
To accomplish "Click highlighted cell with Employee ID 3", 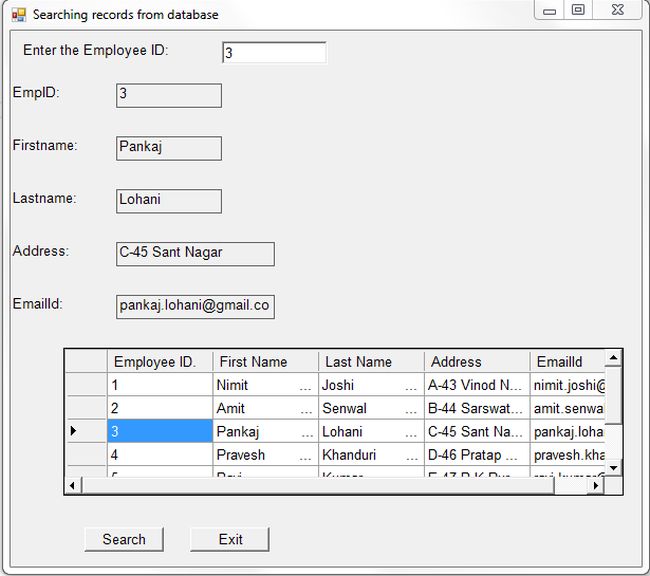I will 160,431.
